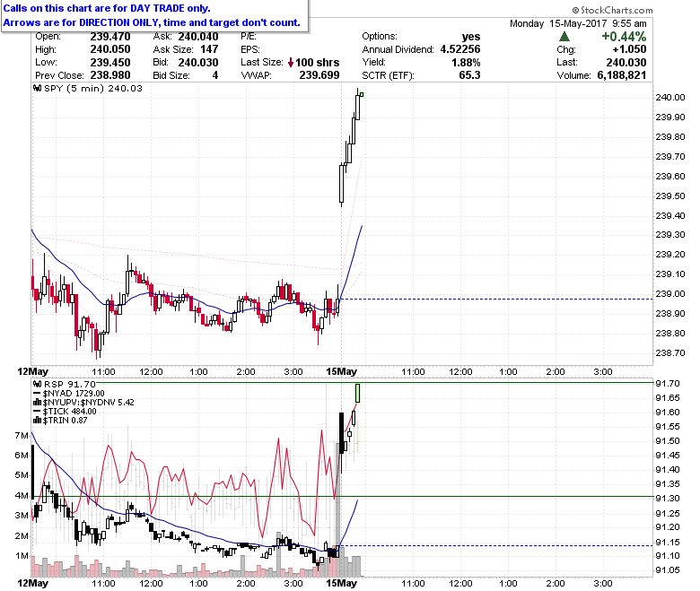Click the P/E label
This screenshot has height=591, width=700.
[249, 37]
